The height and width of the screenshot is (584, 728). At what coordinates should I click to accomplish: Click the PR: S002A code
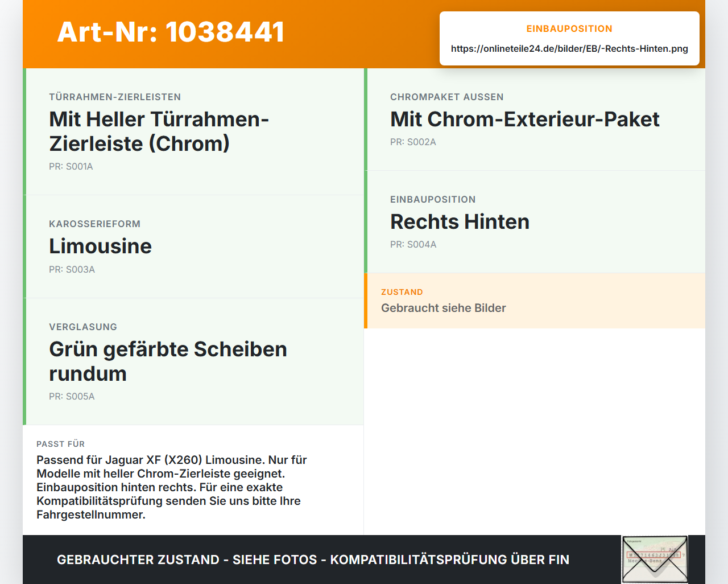point(413,142)
